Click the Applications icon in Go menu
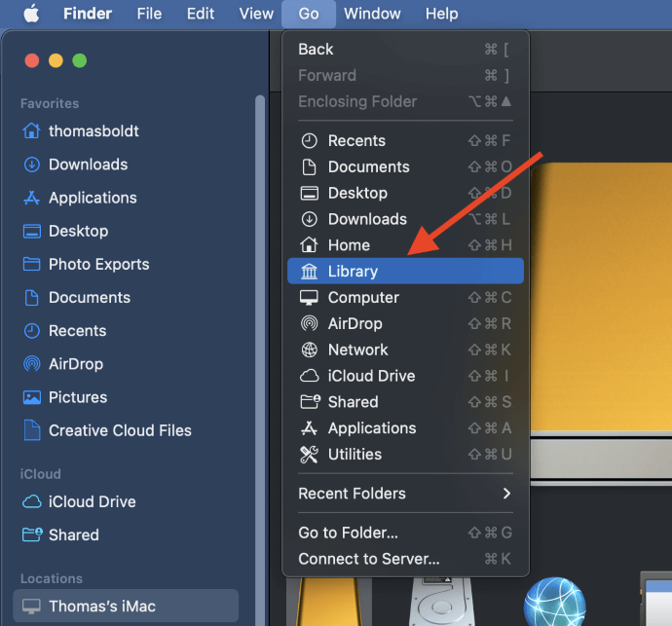The image size is (672, 626). pyautogui.click(x=309, y=428)
